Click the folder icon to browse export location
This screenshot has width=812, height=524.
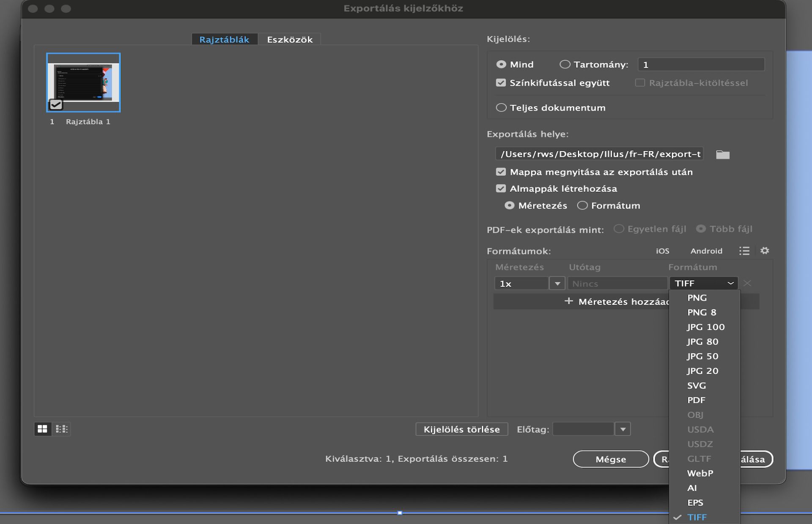(722, 155)
